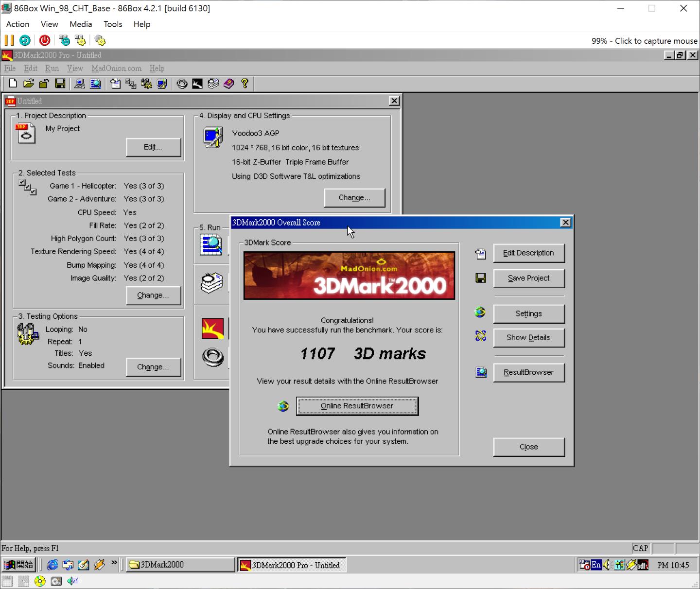Click the Close project folder toolbar icon
This screenshot has width=700, height=589.
[x=44, y=84]
